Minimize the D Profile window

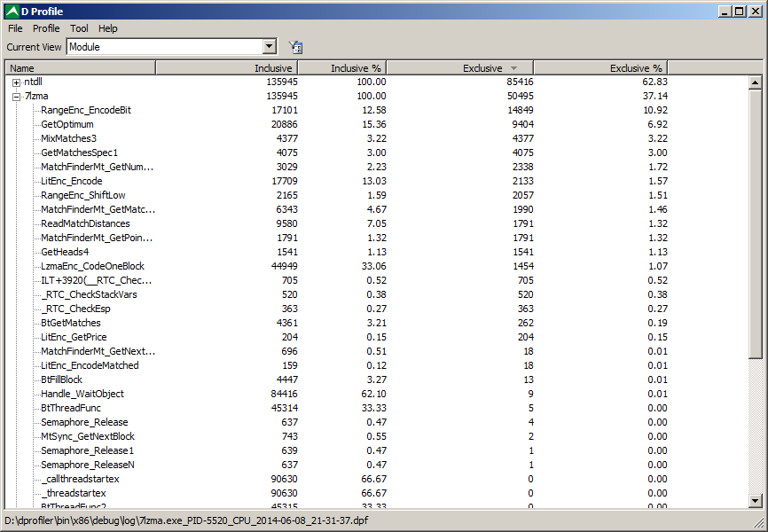tap(725, 12)
